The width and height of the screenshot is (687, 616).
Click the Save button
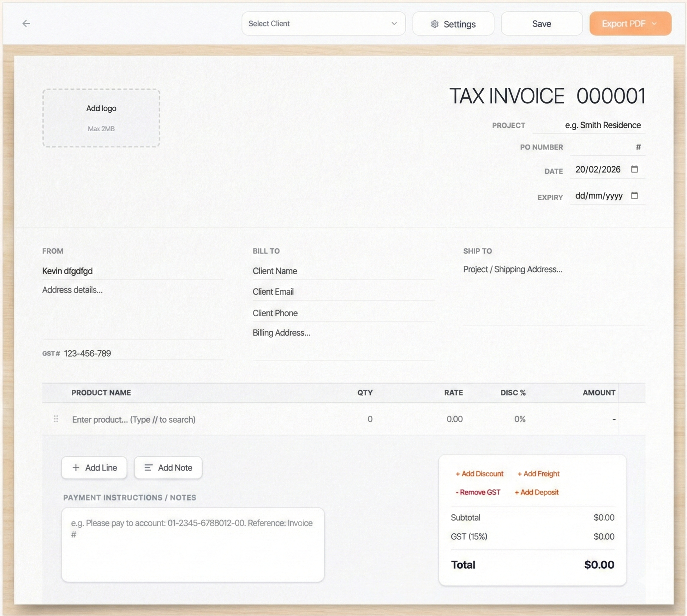tap(541, 23)
